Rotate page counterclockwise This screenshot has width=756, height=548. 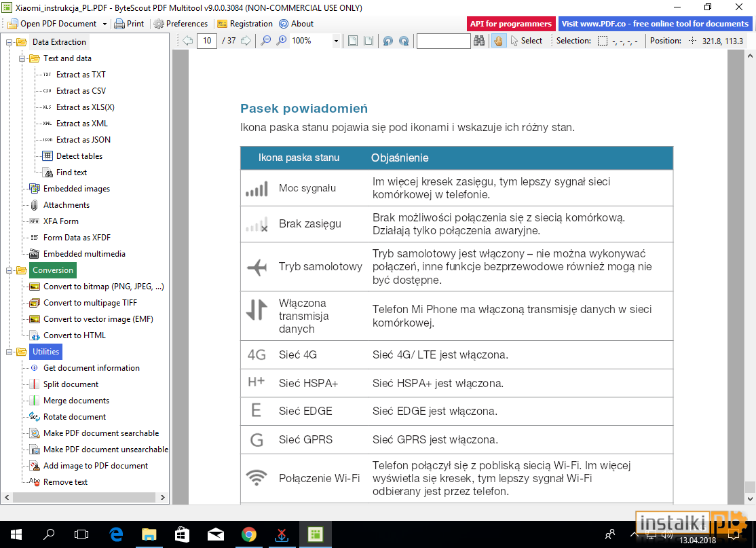click(388, 41)
